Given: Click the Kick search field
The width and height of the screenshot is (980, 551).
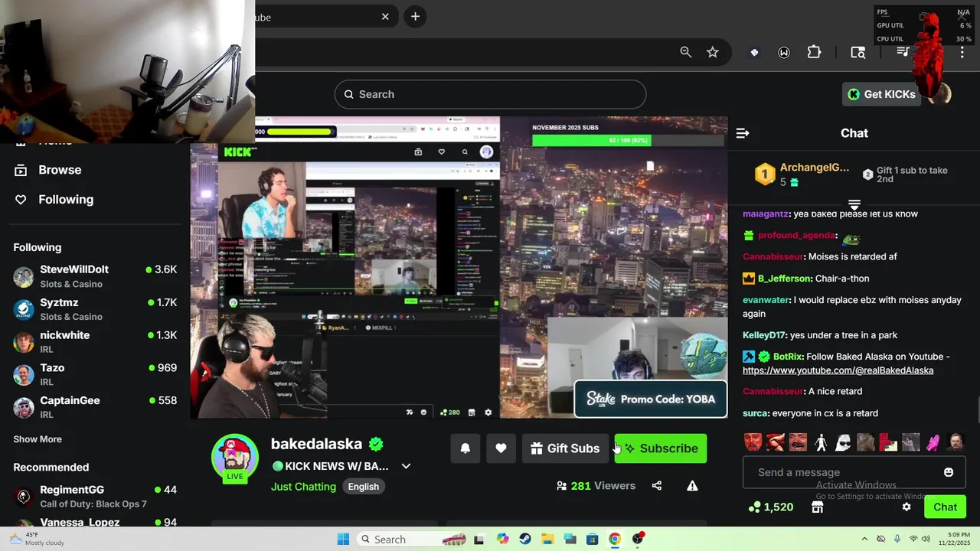Looking at the screenshot, I should coord(490,94).
